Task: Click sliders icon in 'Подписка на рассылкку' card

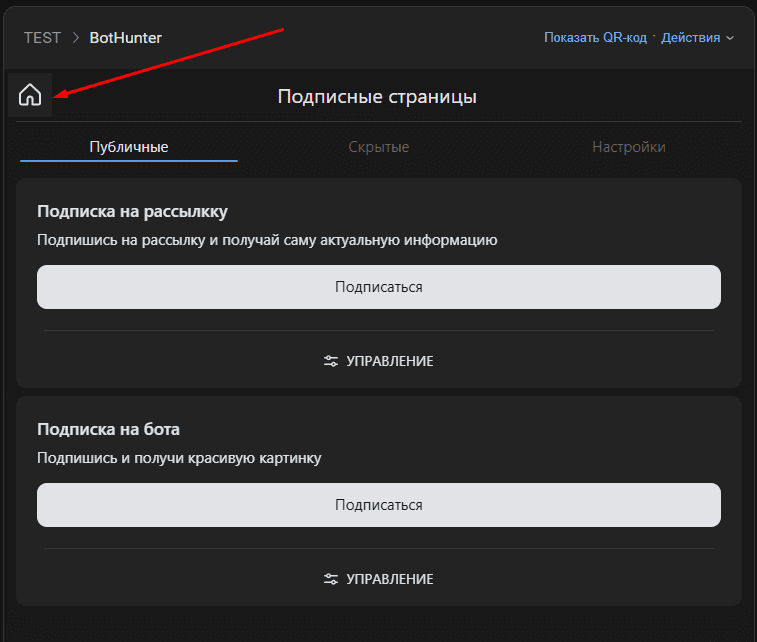Action: tap(331, 361)
